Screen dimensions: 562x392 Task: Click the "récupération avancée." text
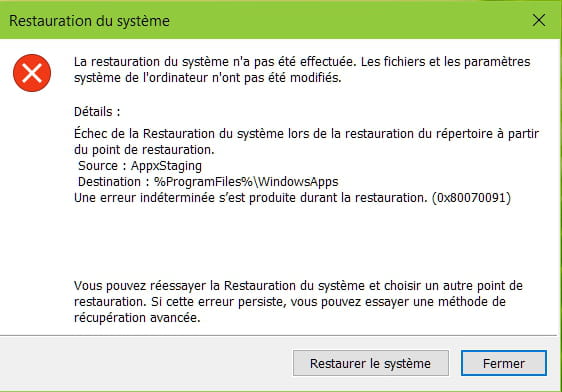137,318
